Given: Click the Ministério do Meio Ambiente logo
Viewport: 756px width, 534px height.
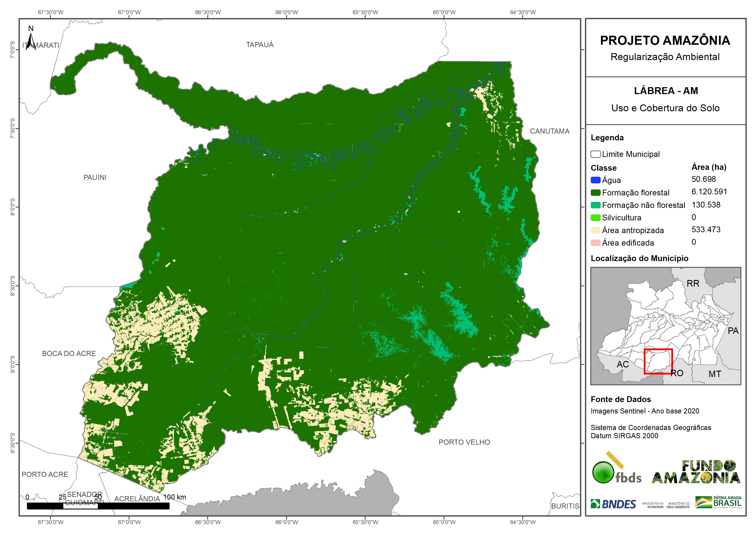Looking at the screenshot, I should (678, 505).
